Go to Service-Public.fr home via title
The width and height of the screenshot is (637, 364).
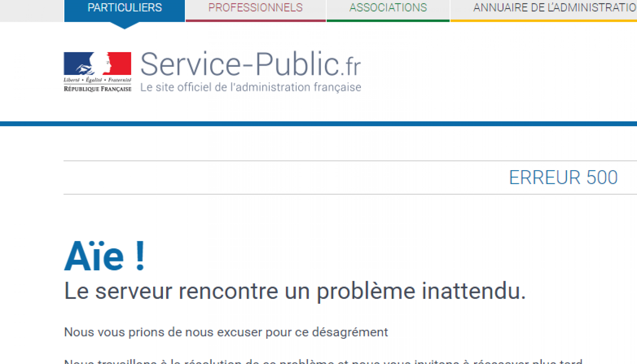240,64
